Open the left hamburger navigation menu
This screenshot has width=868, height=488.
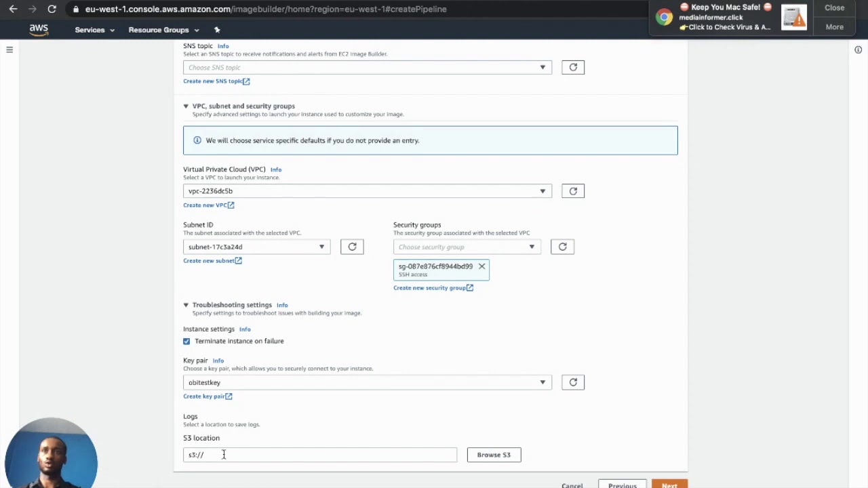pos(9,49)
